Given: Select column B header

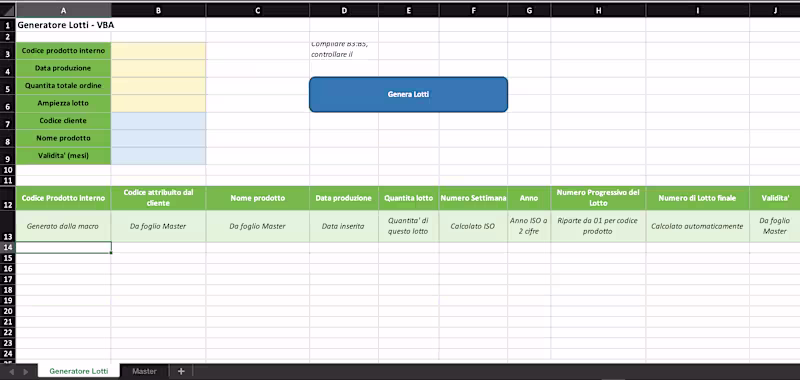Looking at the screenshot, I should 158,10.
